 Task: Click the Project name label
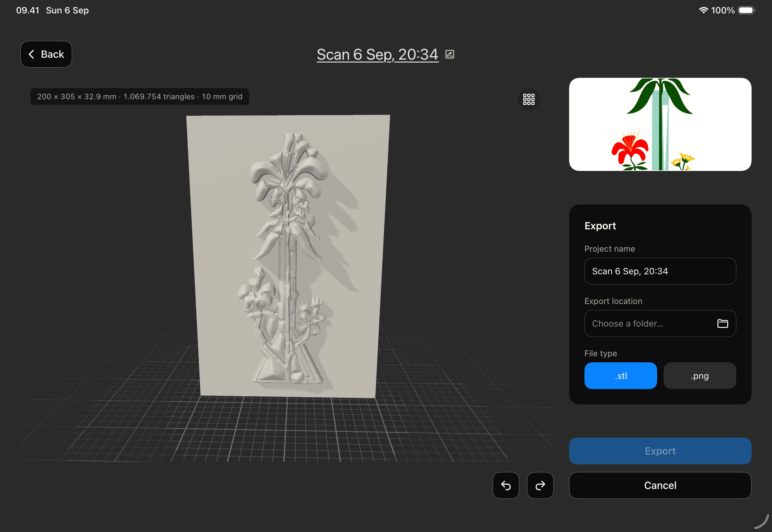(x=609, y=249)
